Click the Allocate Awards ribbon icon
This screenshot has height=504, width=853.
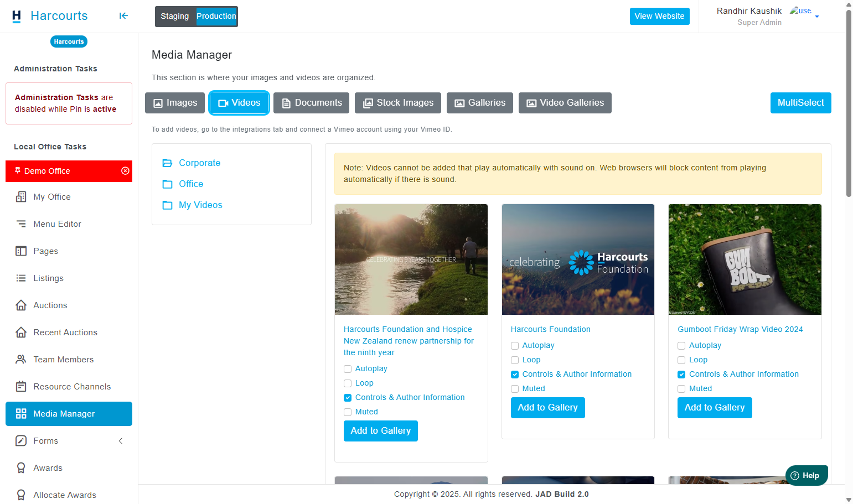(x=21, y=495)
